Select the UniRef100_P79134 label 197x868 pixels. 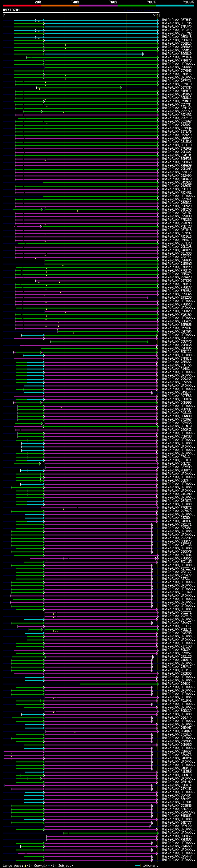click(x=177, y=457)
